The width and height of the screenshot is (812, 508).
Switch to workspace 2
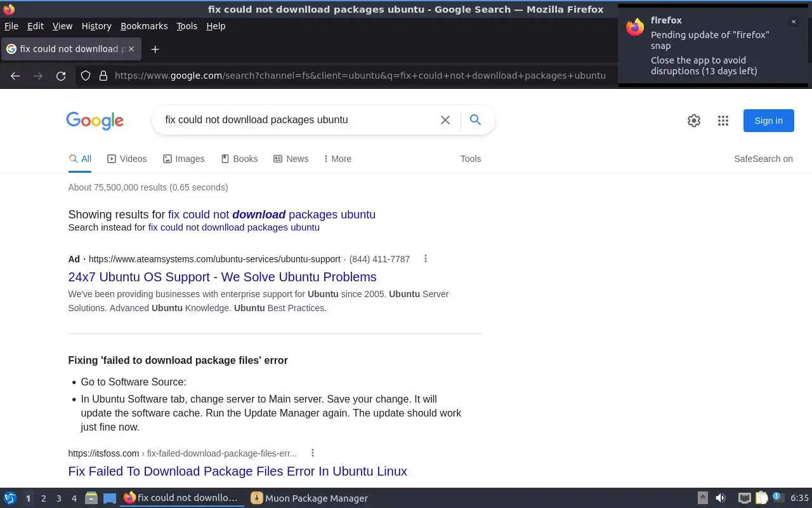pos(44,498)
